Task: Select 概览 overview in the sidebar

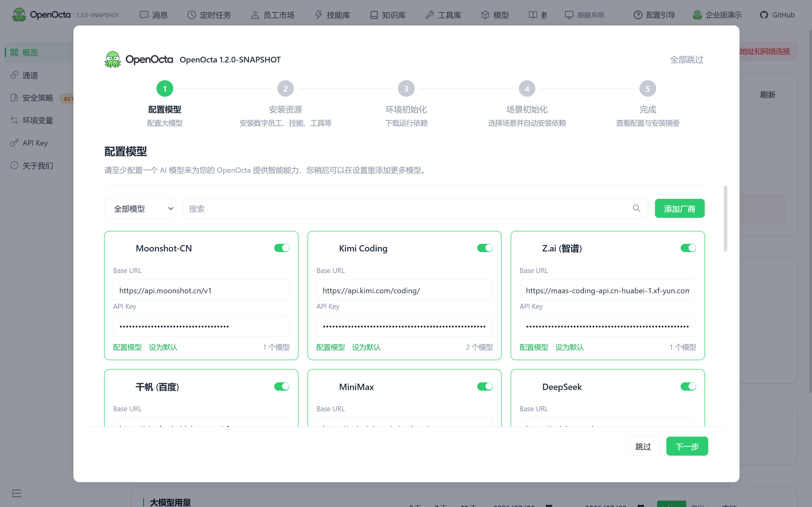Action: tap(39, 52)
